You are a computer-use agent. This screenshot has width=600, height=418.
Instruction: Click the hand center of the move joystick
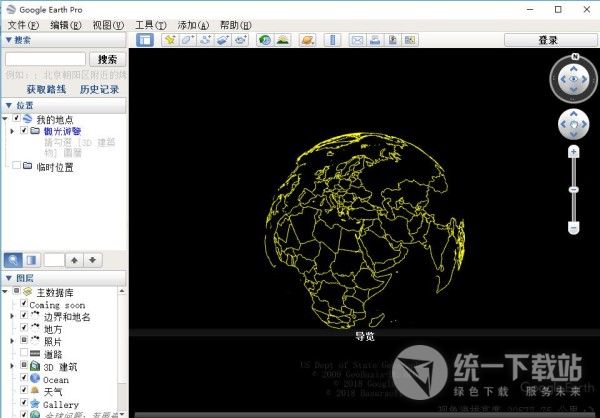pyautogui.click(x=573, y=124)
